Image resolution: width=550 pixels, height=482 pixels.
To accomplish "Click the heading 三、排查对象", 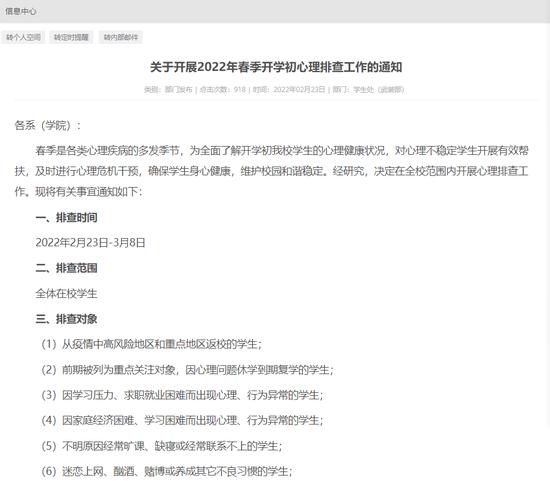I will click(x=66, y=319).
